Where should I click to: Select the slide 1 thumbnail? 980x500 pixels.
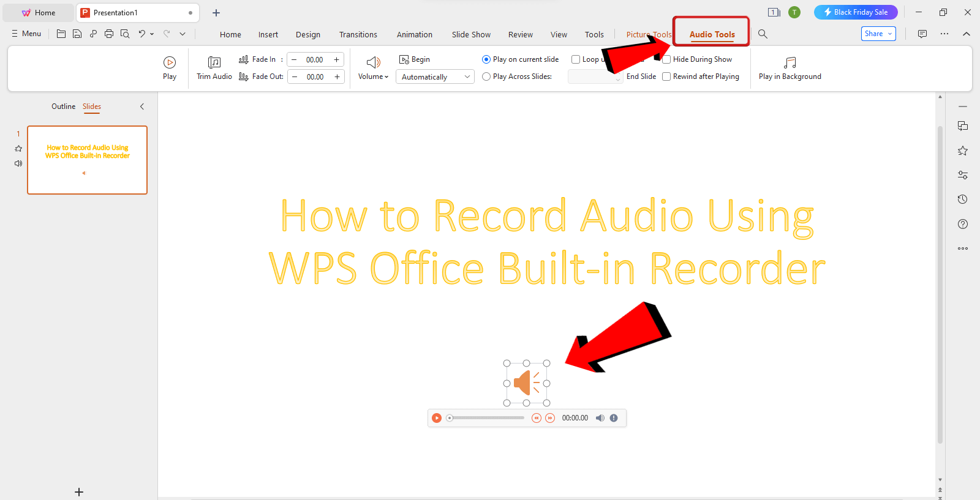coord(87,160)
